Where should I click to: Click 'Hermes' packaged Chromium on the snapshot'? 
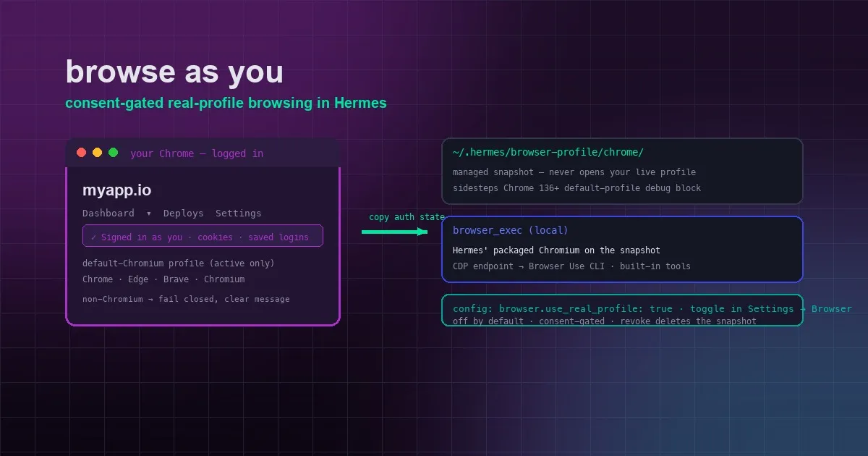[556, 250]
